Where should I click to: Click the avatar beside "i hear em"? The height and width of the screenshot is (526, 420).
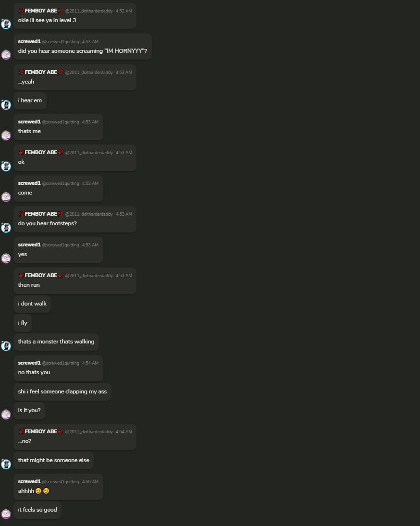(x=6, y=105)
